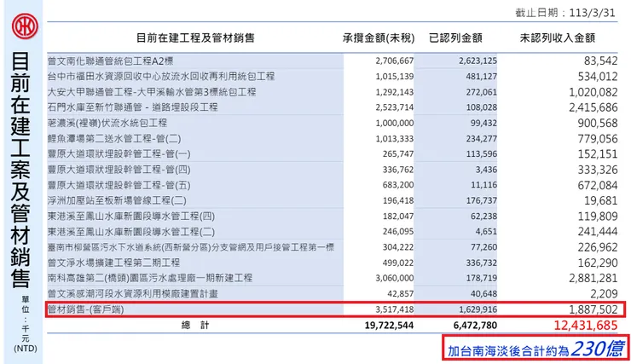This screenshot has height=364, width=631.
Task: Click the value 162,290
Action: point(598,263)
